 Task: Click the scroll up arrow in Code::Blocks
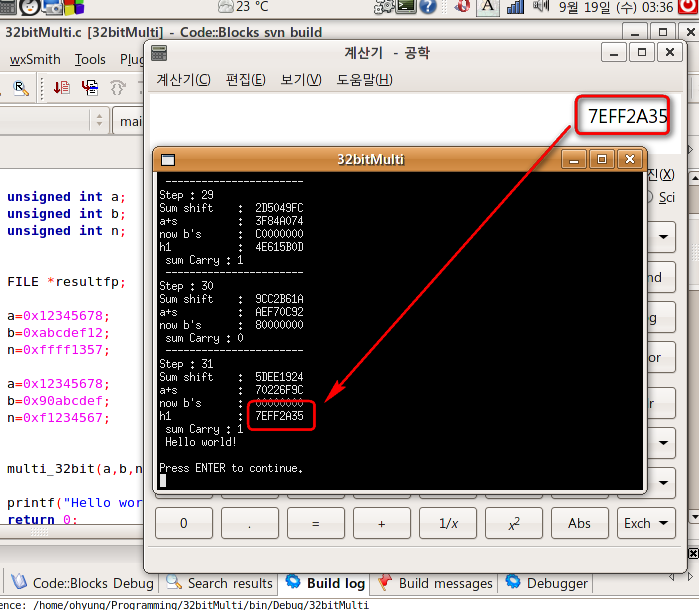click(x=694, y=178)
